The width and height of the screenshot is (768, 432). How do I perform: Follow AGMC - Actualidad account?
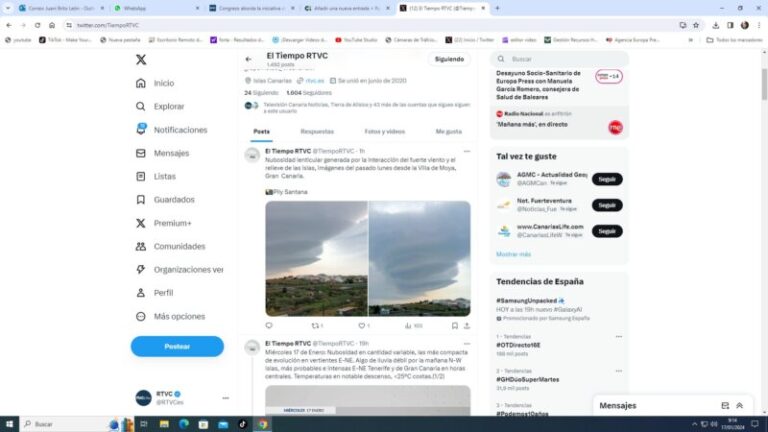(x=607, y=179)
